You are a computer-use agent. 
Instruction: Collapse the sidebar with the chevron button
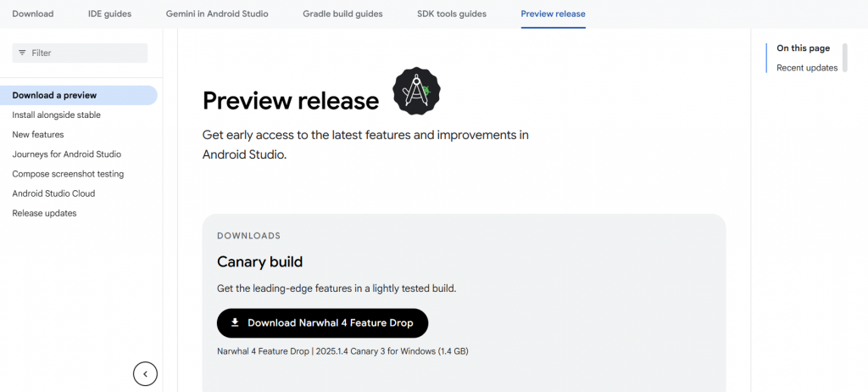point(145,373)
